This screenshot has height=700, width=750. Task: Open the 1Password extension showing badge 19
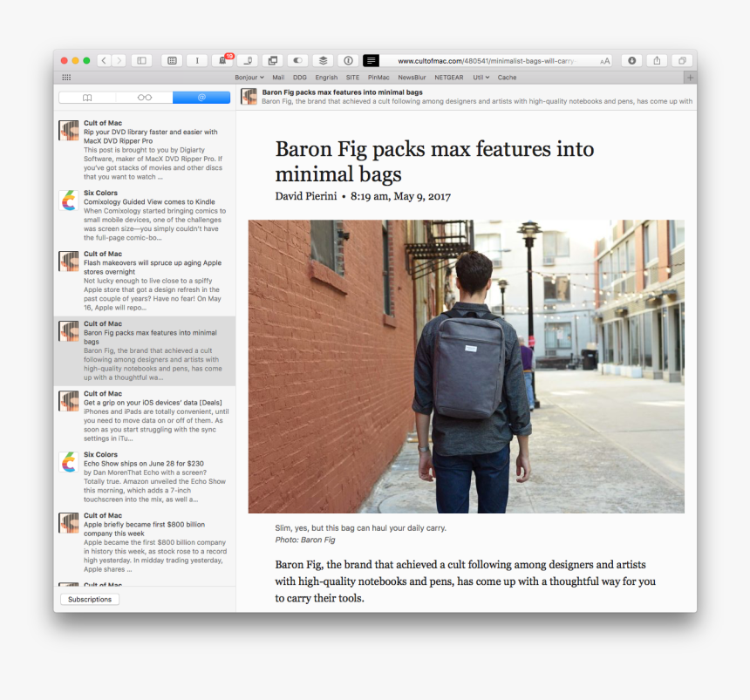[222, 60]
